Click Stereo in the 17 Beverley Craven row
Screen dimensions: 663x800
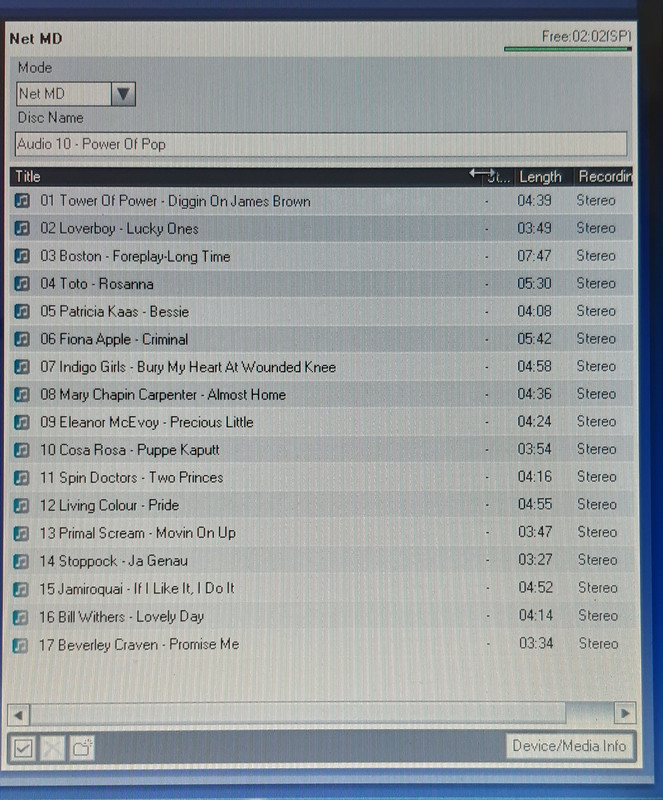(598, 643)
